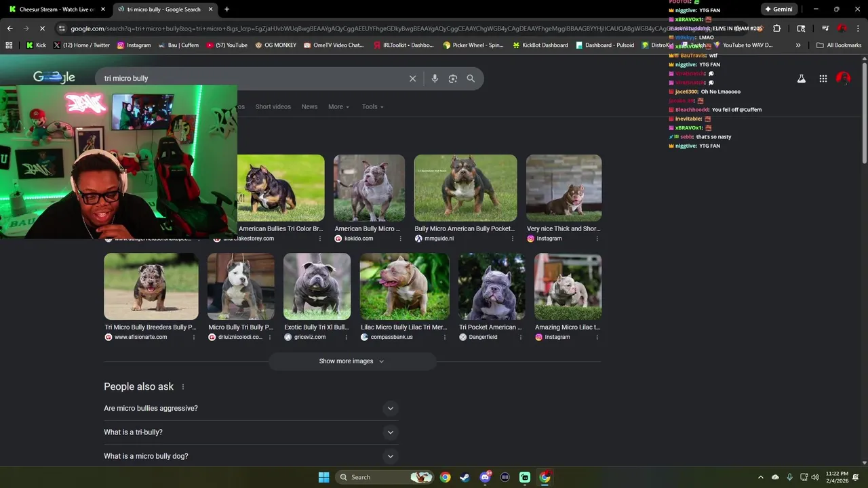Open the Gemini button in the title bar
Viewport: 868px width, 488px height.
tap(778, 9)
